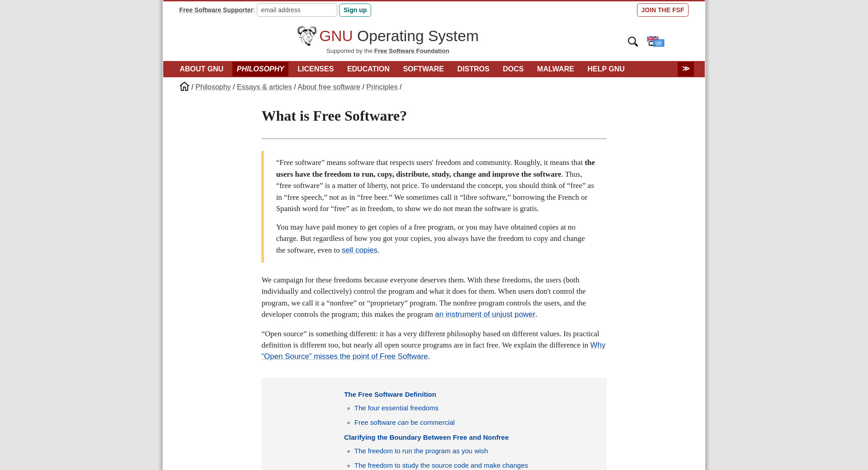This screenshot has width=868, height=470.
Task: Open the EDUCATION menu item
Action: (x=368, y=69)
